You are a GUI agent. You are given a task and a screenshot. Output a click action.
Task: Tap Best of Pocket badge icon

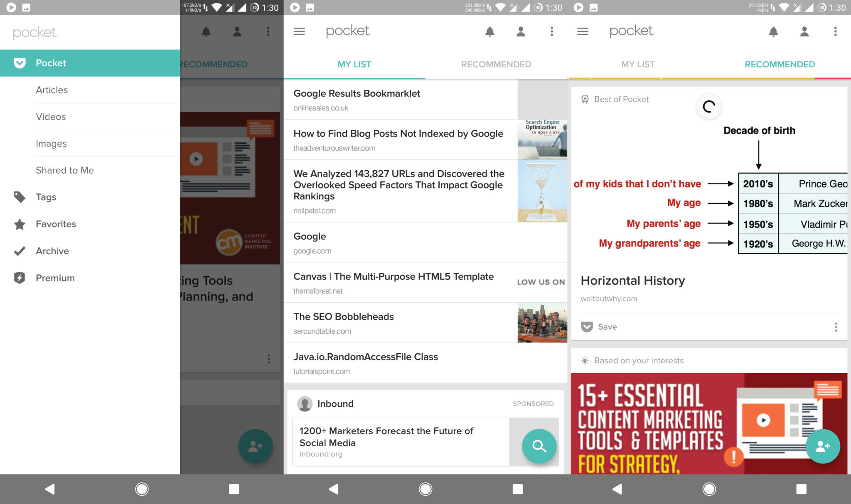(585, 99)
